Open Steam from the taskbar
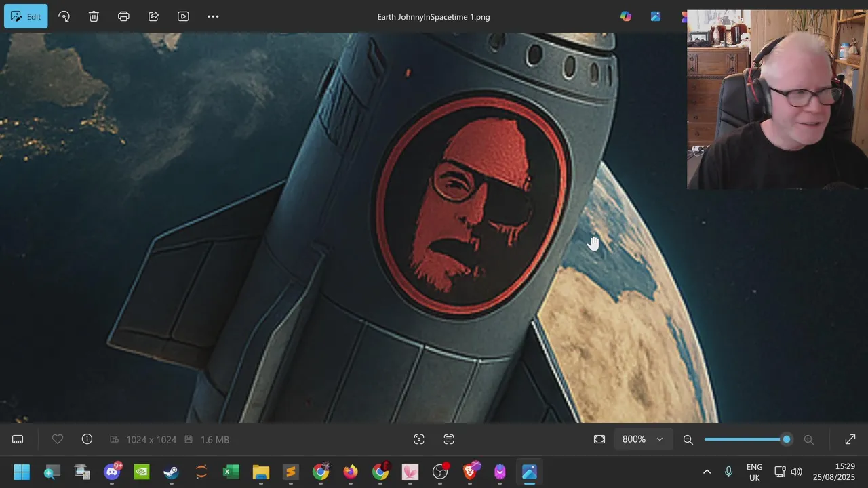The width and height of the screenshot is (868, 488). (x=172, y=472)
